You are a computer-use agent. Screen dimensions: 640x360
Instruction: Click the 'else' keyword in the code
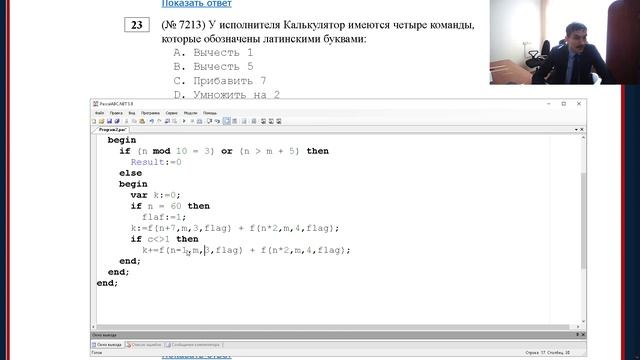(131, 173)
